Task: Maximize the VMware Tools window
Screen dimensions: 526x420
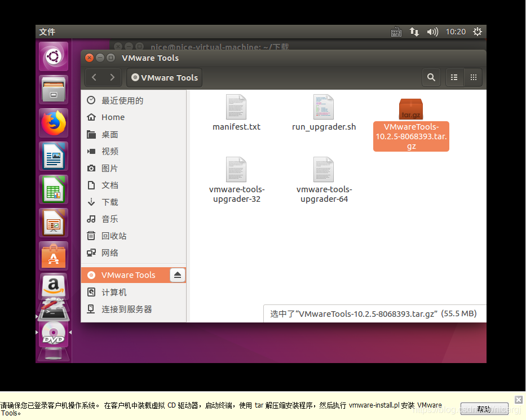Action: (x=110, y=58)
